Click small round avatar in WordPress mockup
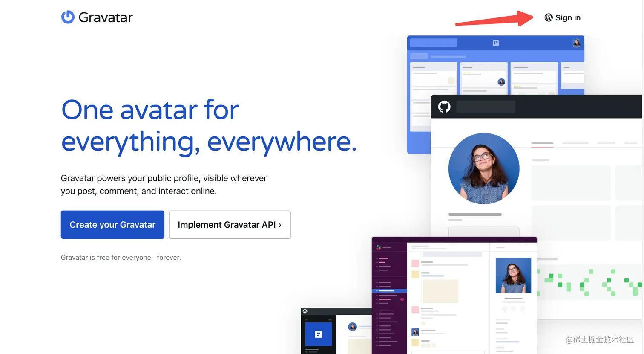 (352, 327)
